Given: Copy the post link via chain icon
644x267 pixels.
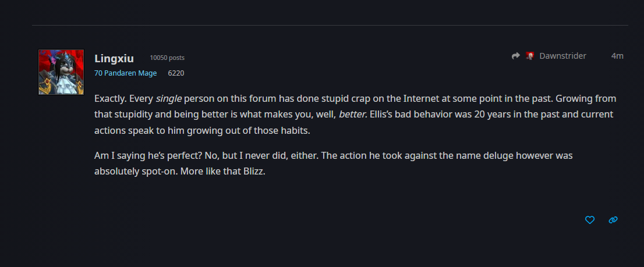Looking at the screenshot, I should [613, 220].
